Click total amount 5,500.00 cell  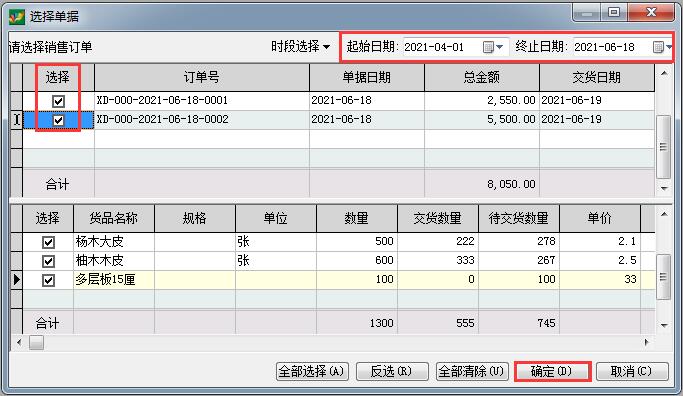(x=482, y=120)
